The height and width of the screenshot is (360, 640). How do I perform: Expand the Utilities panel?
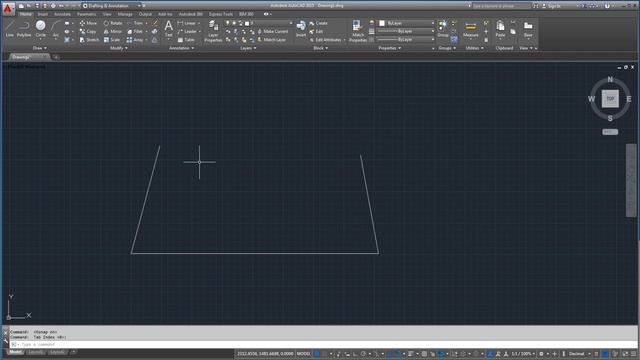tap(474, 48)
